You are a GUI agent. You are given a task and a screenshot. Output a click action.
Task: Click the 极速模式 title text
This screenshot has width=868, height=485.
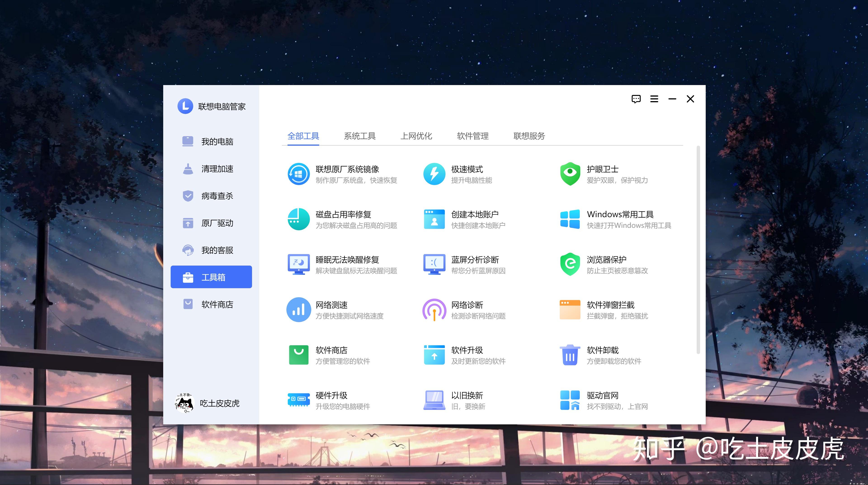(467, 169)
